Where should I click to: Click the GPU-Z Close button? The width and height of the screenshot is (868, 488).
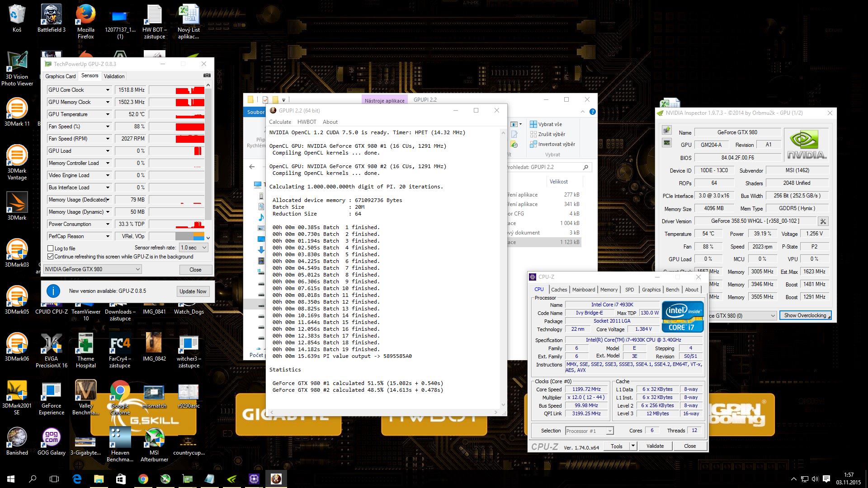195,270
